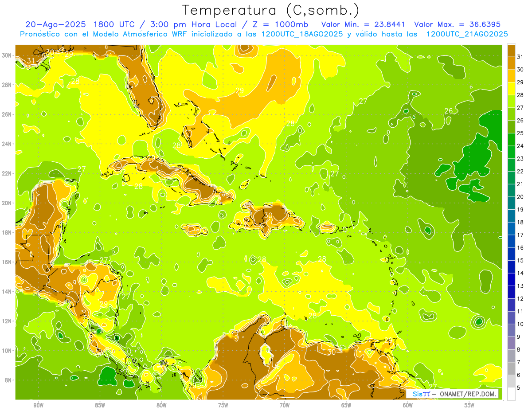Click the color band between scale labels 28 and 29

tap(511, 89)
